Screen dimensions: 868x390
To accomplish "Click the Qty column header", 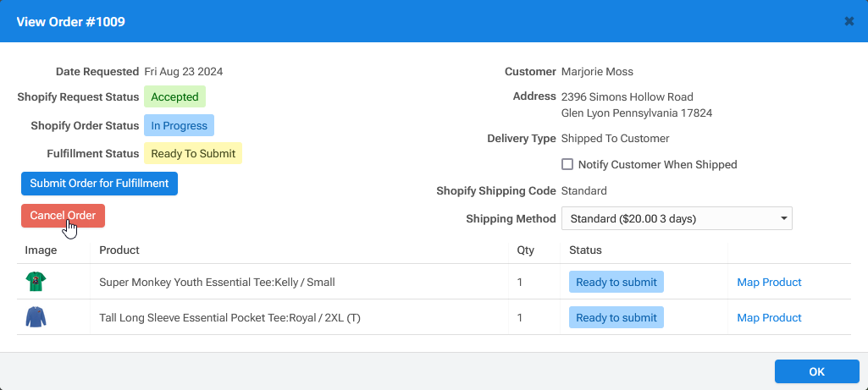I will (x=525, y=250).
